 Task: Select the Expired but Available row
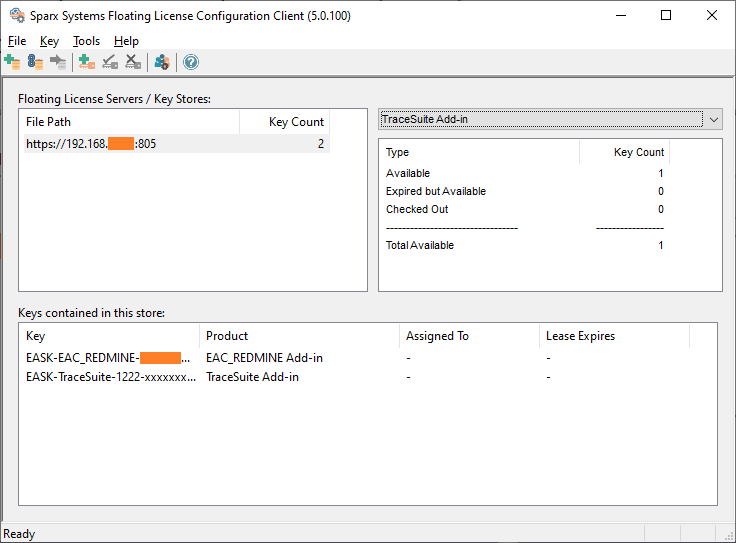(525, 191)
